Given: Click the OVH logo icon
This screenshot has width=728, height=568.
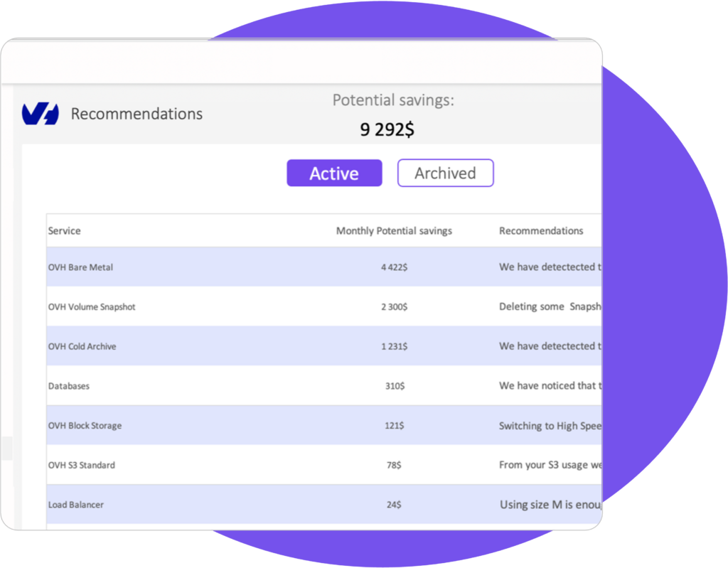Looking at the screenshot, I should click(x=41, y=114).
